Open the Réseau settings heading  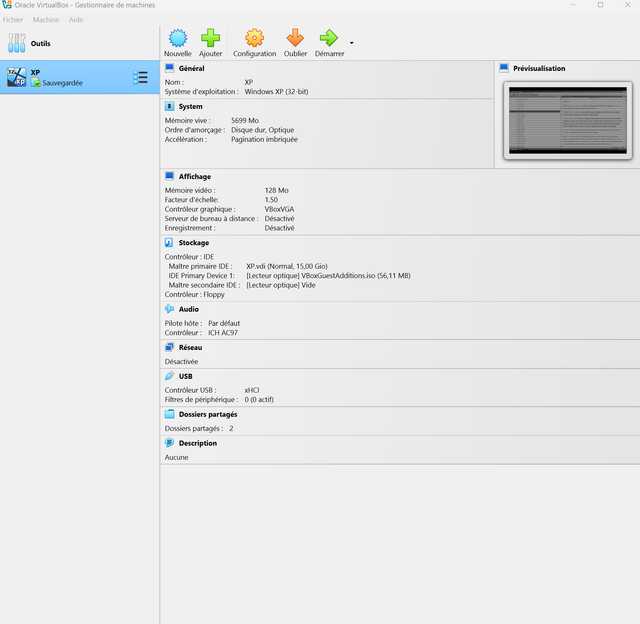tap(190, 348)
